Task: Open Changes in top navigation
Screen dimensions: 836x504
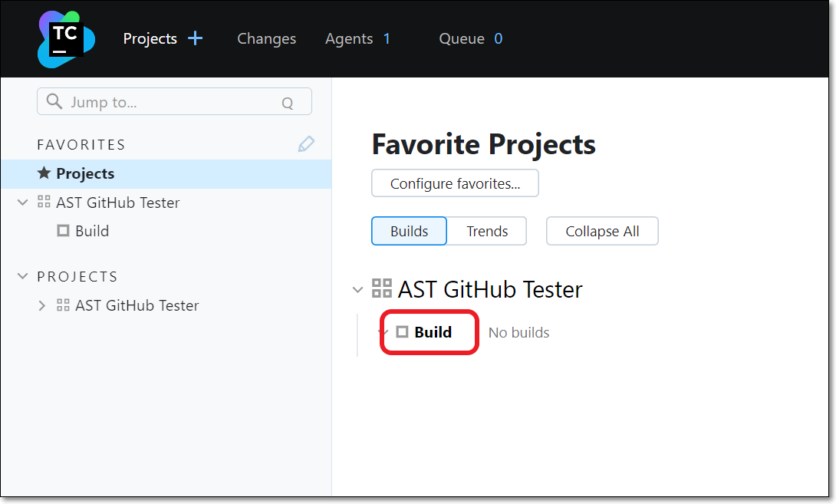Action: click(x=267, y=38)
